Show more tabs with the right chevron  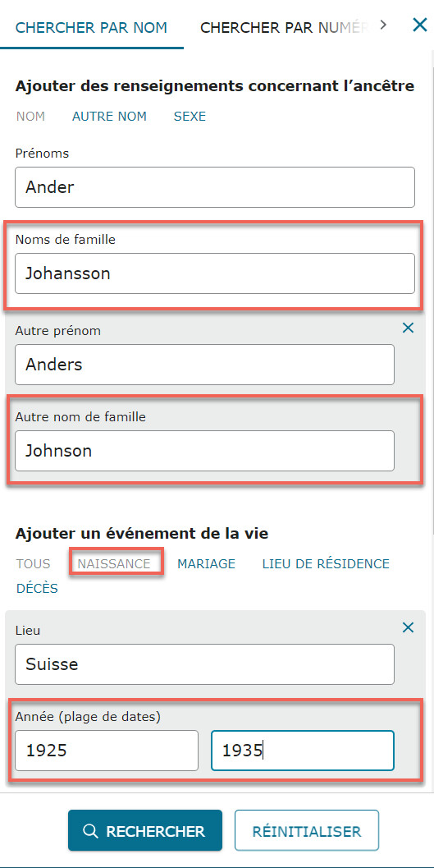pyautogui.click(x=384, y=25)
